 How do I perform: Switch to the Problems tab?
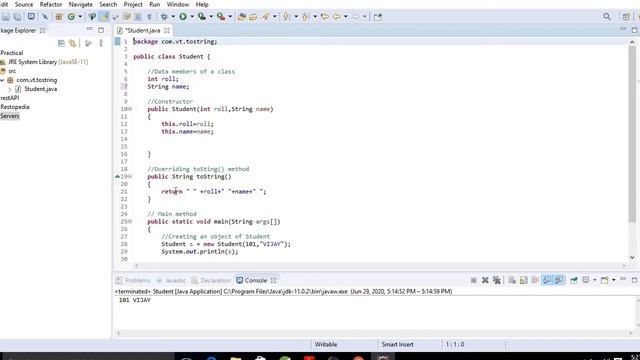[133, 280]
